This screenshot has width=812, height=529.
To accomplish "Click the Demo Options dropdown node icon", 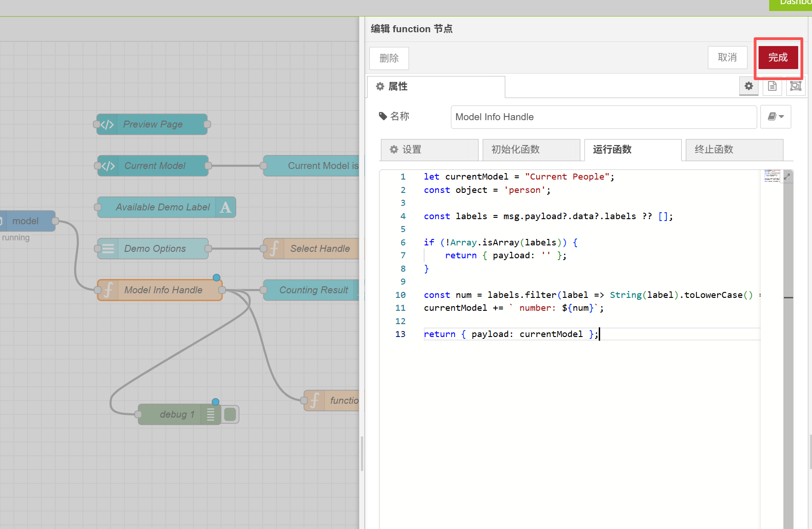I will click(108, 249).
